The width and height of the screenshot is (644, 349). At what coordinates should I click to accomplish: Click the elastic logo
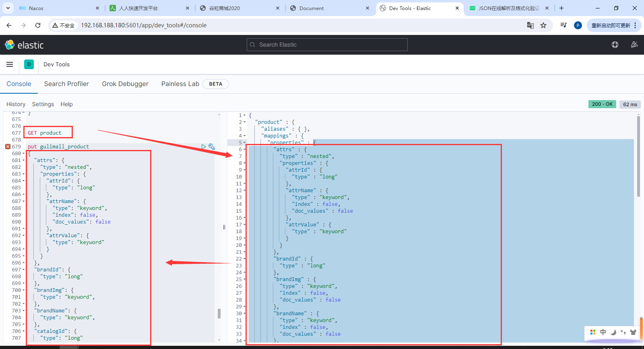24,45
